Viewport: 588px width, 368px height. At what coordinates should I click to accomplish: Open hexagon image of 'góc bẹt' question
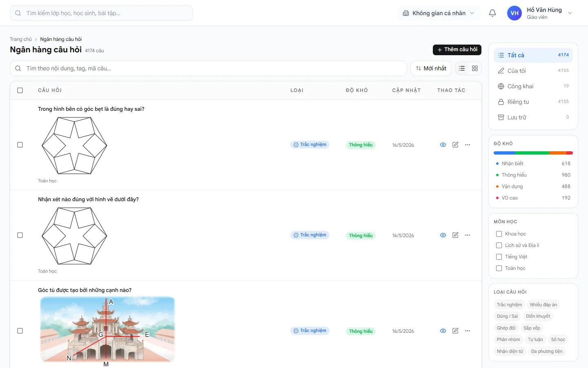(74, 146)
